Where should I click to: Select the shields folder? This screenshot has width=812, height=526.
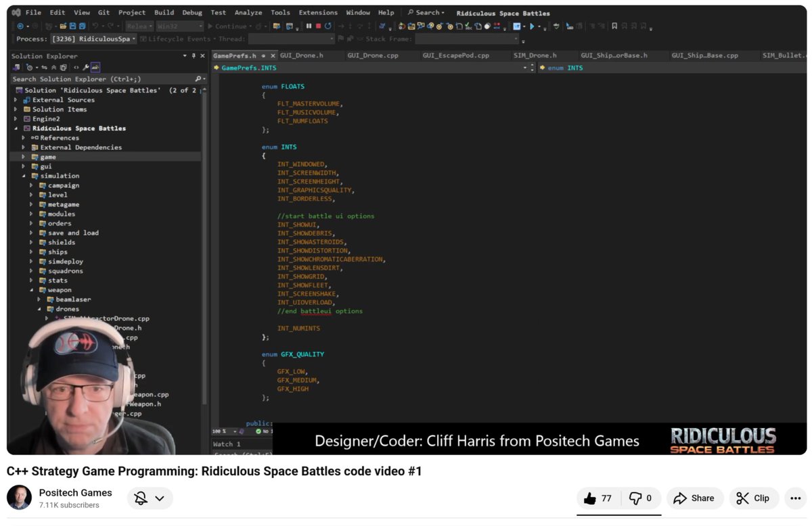coord(62,243)
